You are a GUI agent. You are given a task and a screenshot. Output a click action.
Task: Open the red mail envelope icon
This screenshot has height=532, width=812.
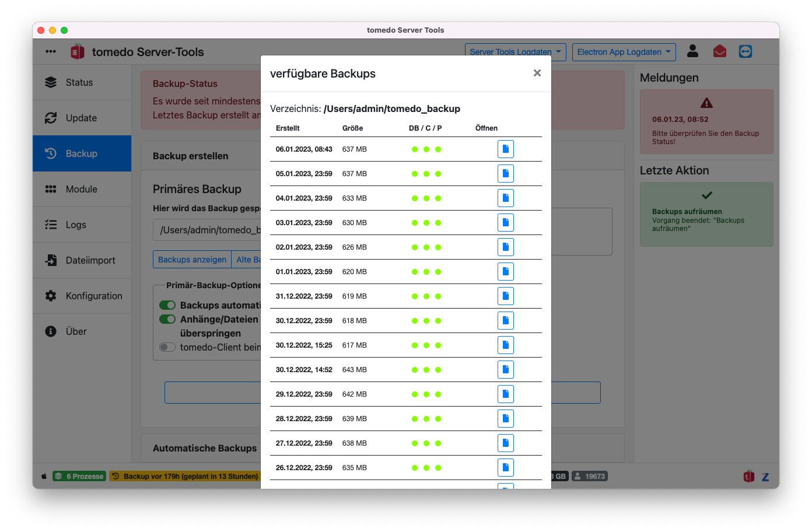coord(720,51)
